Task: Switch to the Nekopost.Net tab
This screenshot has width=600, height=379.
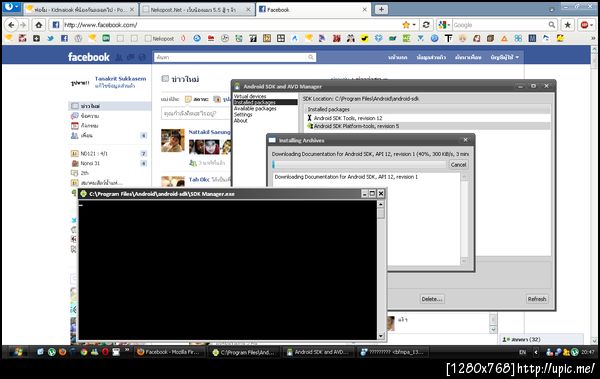Action: tap(197, 10)
